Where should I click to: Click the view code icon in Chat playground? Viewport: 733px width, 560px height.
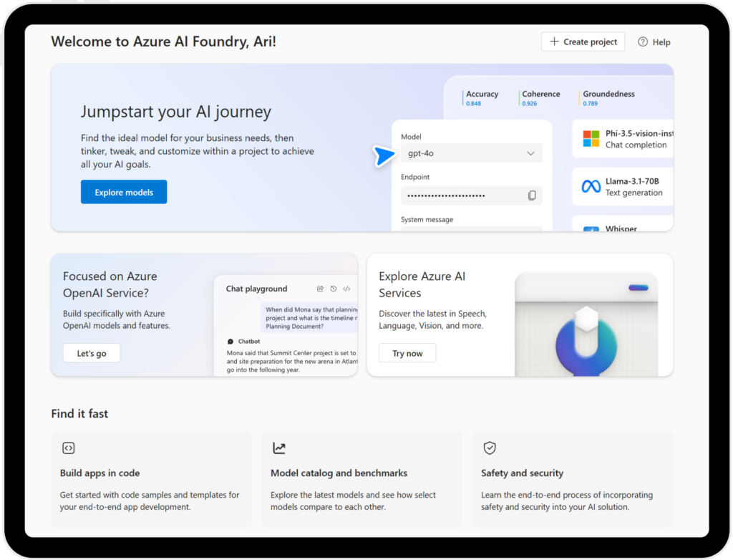click(x=346, y=289)
